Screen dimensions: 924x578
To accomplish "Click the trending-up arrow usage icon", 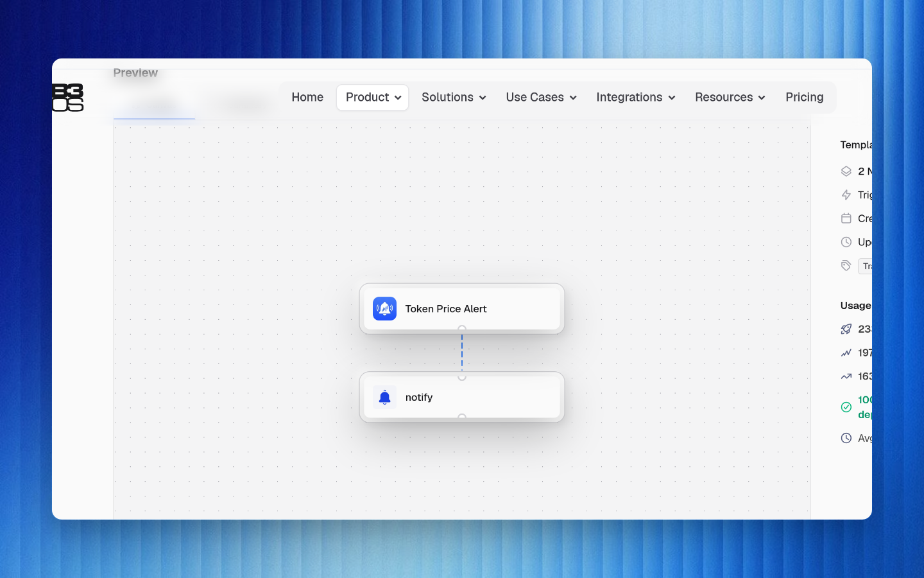I will click(x=846, y=376).
